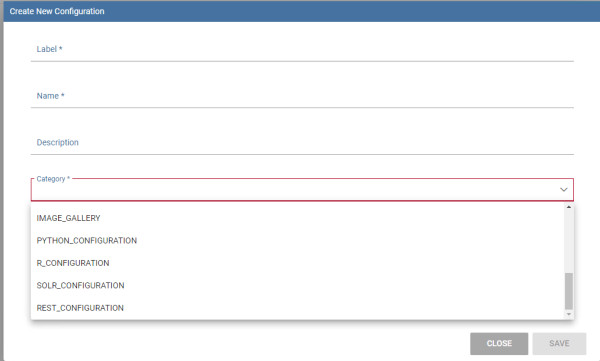The width and height of the screenshot is (600, 361).
Task: Click the Create New Configuration title bar
Action: click(302, 11)
